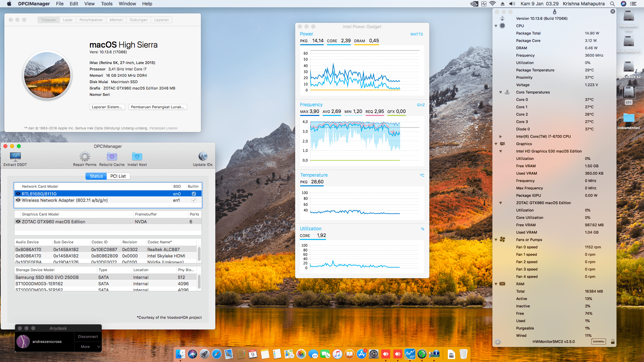Click the Update IDs globe icon
644x362 pixels.
click(203, 157)
